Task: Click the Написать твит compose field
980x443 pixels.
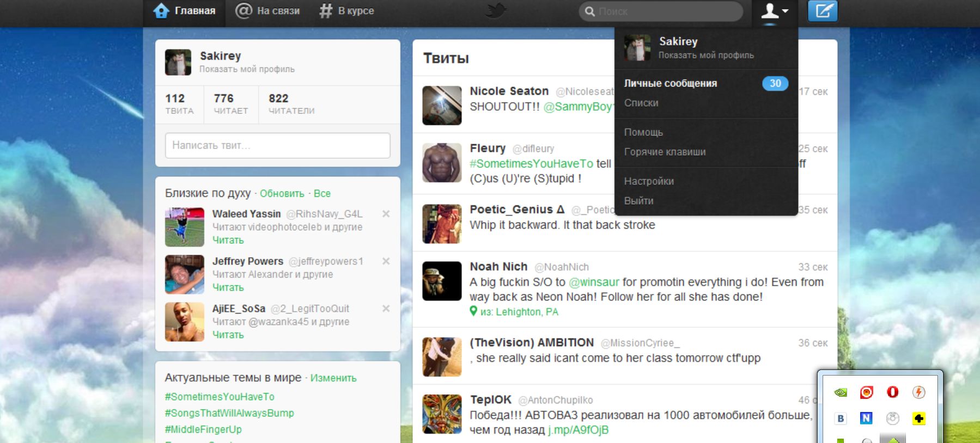Action: pyautogui.click(x=278, y=145)
